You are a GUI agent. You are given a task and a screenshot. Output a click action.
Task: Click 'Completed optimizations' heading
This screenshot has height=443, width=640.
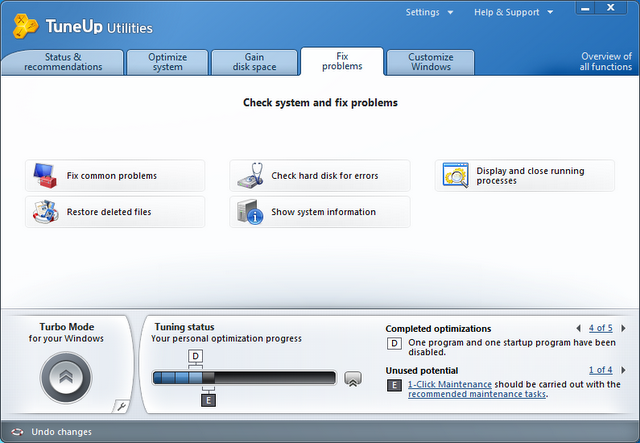tap(438, 329)
